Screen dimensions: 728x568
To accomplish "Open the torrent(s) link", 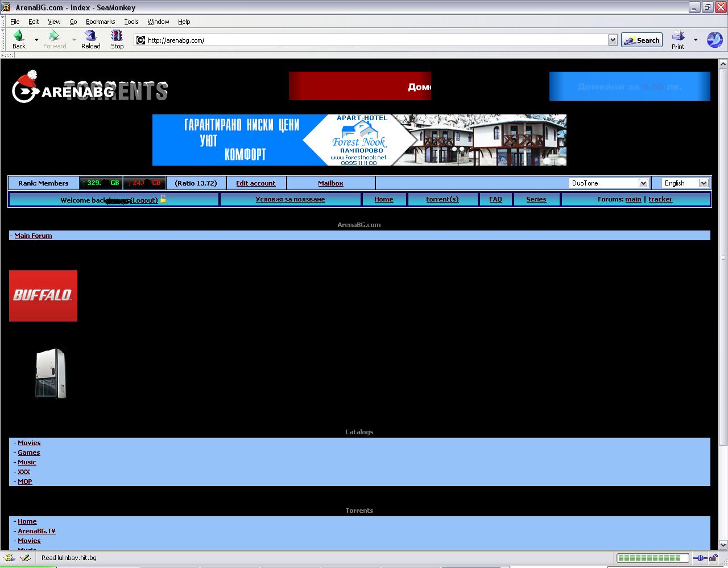I will (x=442, y=199).
